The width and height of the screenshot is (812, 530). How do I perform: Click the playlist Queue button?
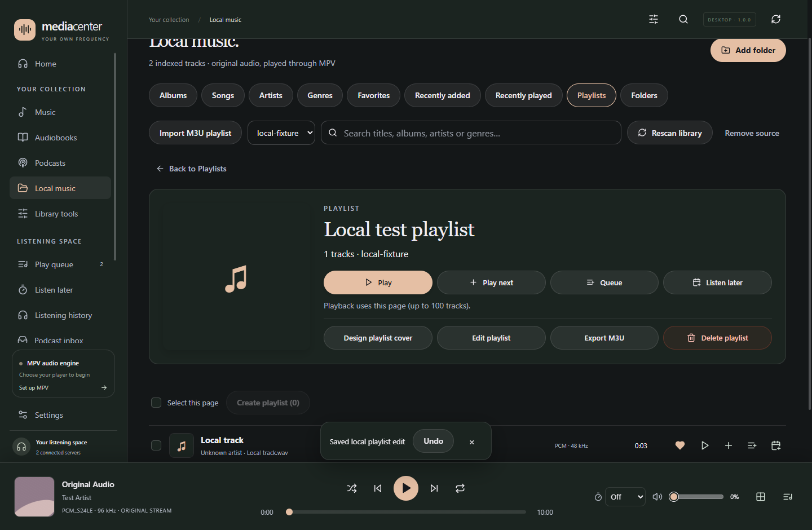[604, 282]
